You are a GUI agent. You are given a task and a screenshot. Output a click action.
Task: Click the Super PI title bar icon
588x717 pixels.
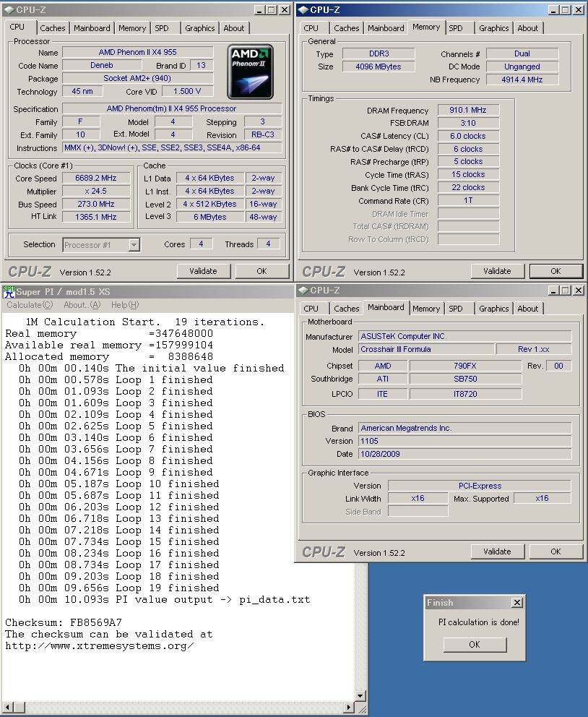(x=9, y=291)
